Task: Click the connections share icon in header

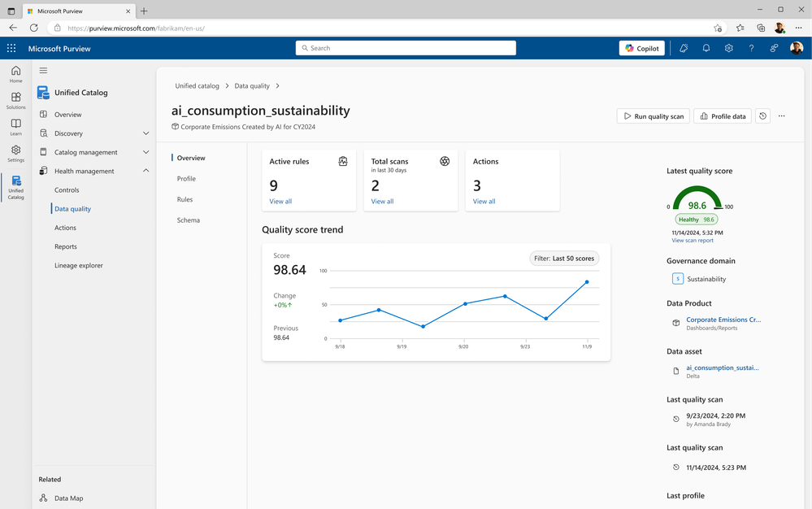Action: [x=774, y=48]
